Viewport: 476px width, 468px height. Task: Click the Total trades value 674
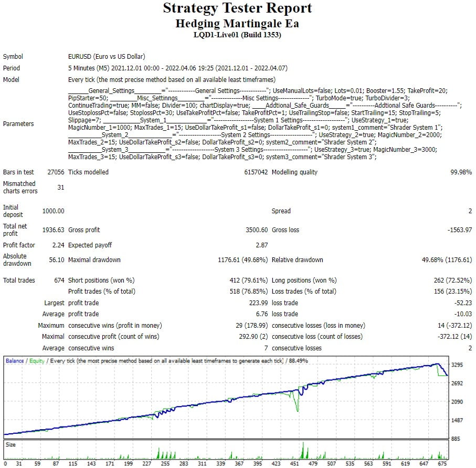59,280
